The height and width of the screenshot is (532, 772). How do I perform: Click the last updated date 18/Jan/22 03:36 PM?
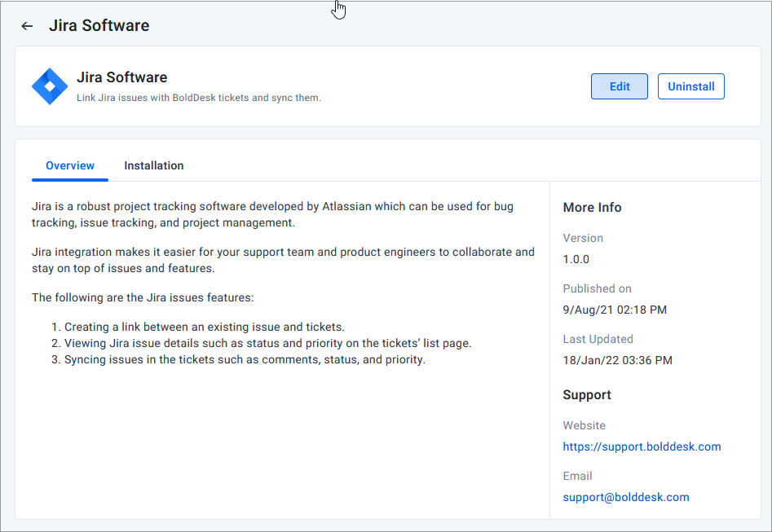[x=617, y=361]
